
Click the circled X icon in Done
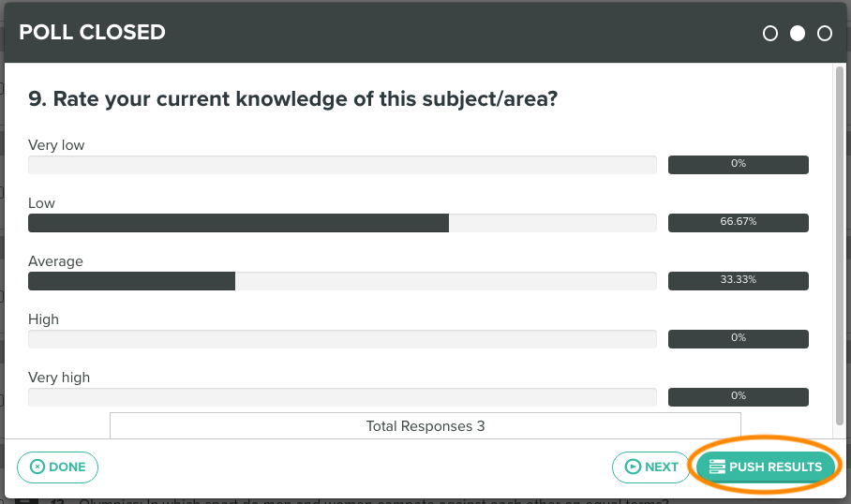click(37, 467)
